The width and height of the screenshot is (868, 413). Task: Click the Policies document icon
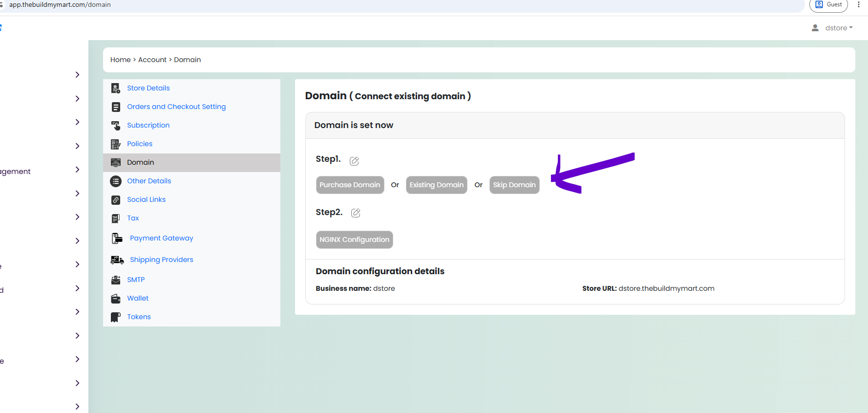pos(116,144)
